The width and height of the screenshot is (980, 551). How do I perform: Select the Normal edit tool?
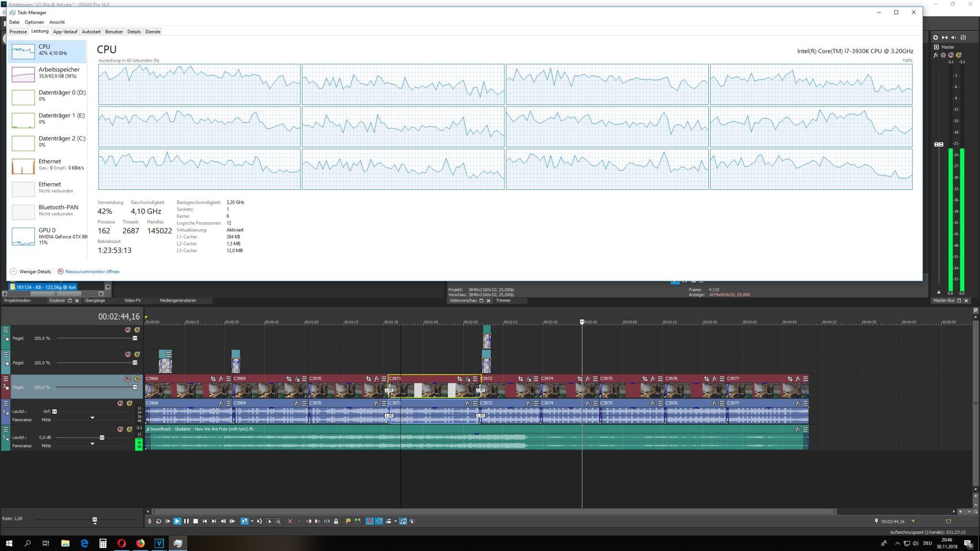(x=245, y=521)
